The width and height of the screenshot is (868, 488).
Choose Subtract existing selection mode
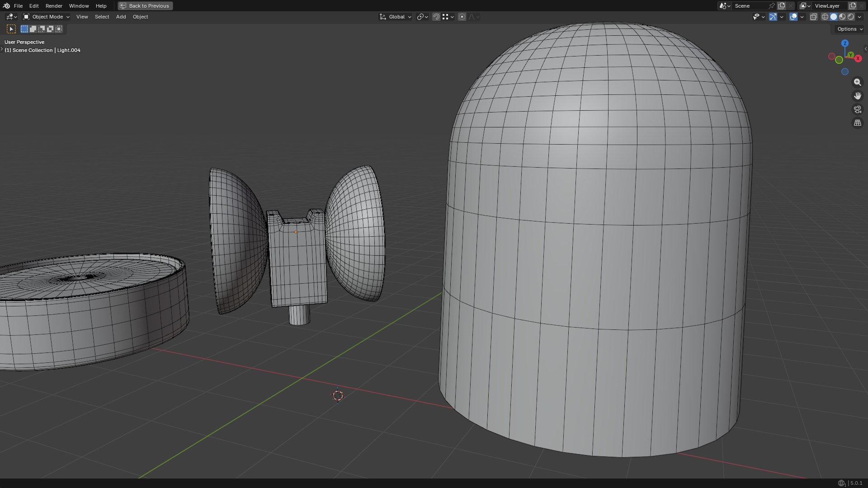[42, 29]
